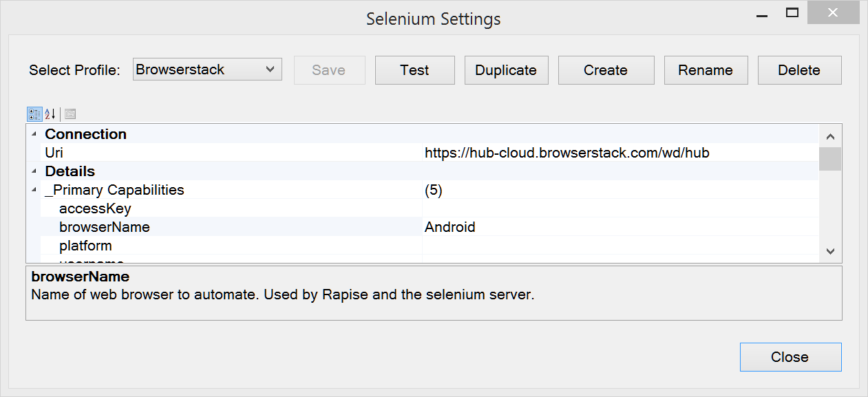Duplicate the current profile
Viewport: 868px width, 397px height.
click(506, 70)
